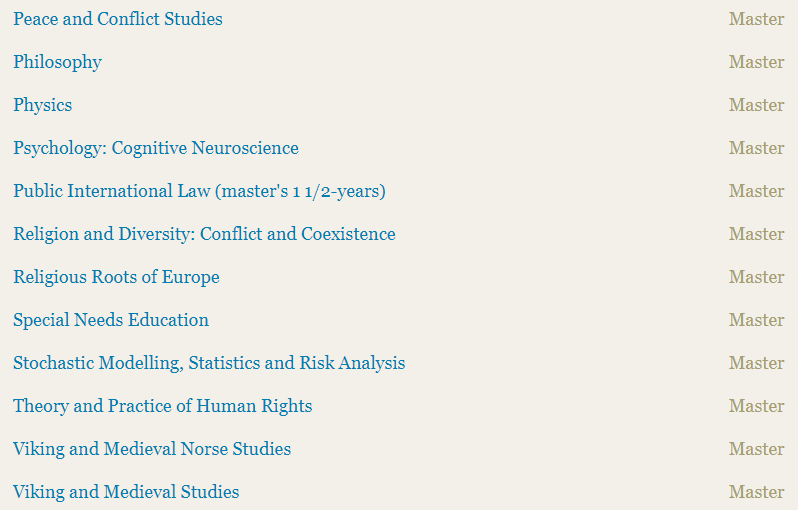Click Master label beside Physics

pyautogui.click(x=756, y=105)
